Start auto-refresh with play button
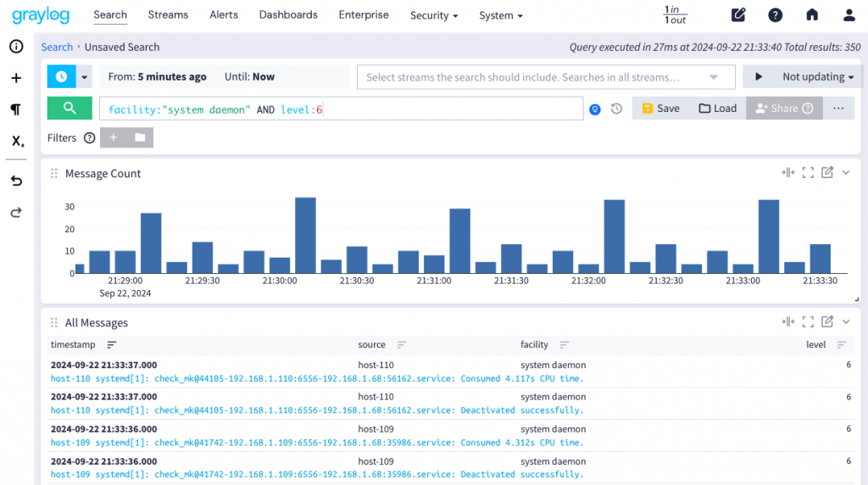The image size is (868, 485). (x=759, y=76)
